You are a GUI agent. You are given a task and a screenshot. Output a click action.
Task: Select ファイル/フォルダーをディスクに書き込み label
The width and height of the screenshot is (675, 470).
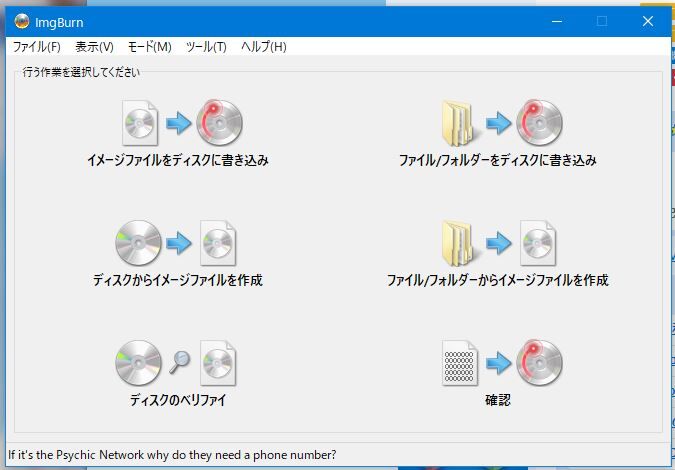(x=498, y=160)
